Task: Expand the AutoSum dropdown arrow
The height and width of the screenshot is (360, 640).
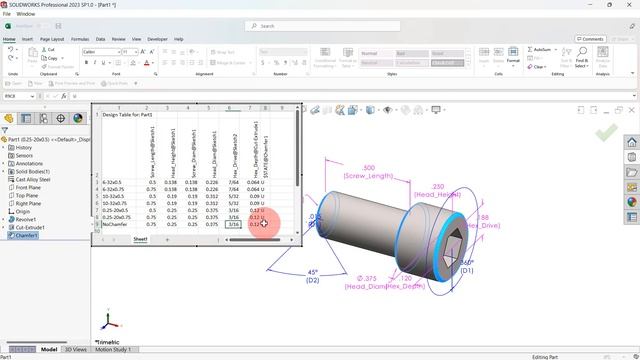Action: click(556, 49)
